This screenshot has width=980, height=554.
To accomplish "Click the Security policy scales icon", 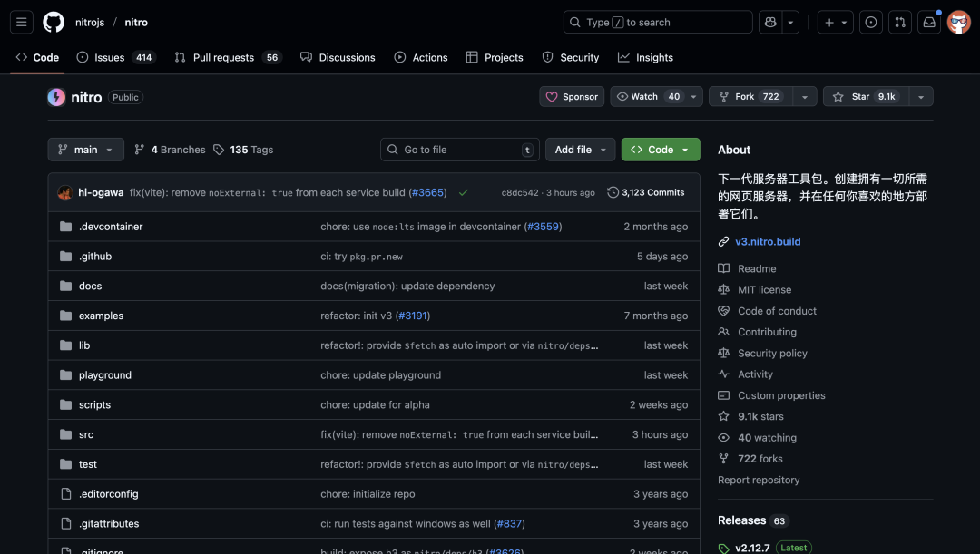I will (724, 353).
